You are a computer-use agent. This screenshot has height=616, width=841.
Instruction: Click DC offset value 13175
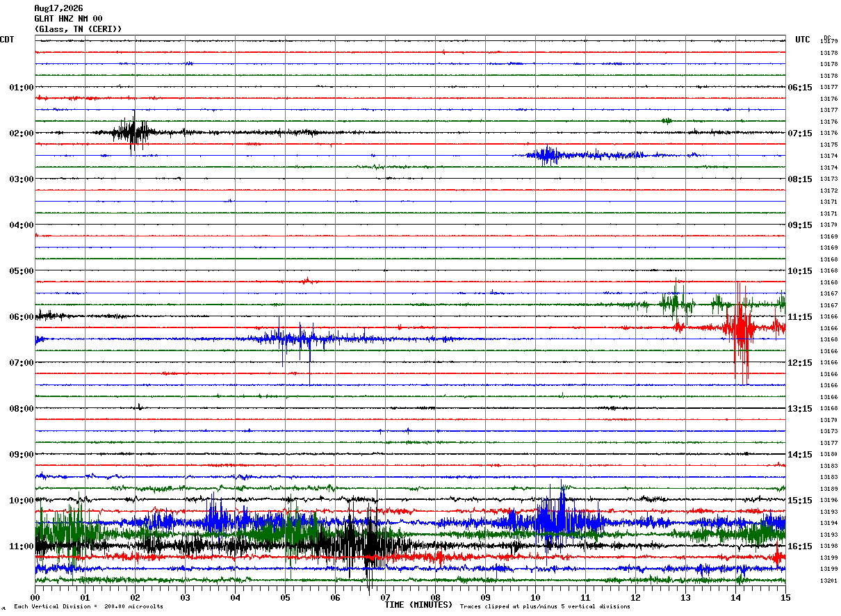coord(828,145)
